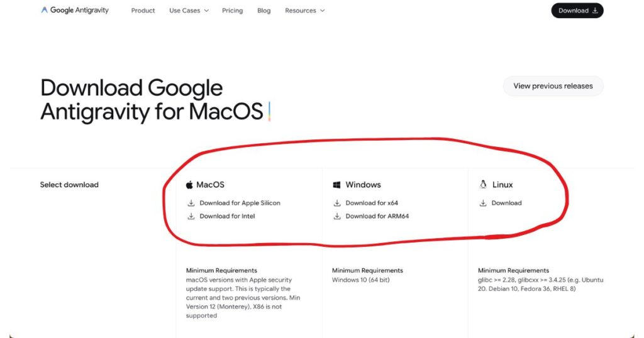Screen dimensions: 644x338
Task: Go to the Pricing page
Action: (232, 11)
